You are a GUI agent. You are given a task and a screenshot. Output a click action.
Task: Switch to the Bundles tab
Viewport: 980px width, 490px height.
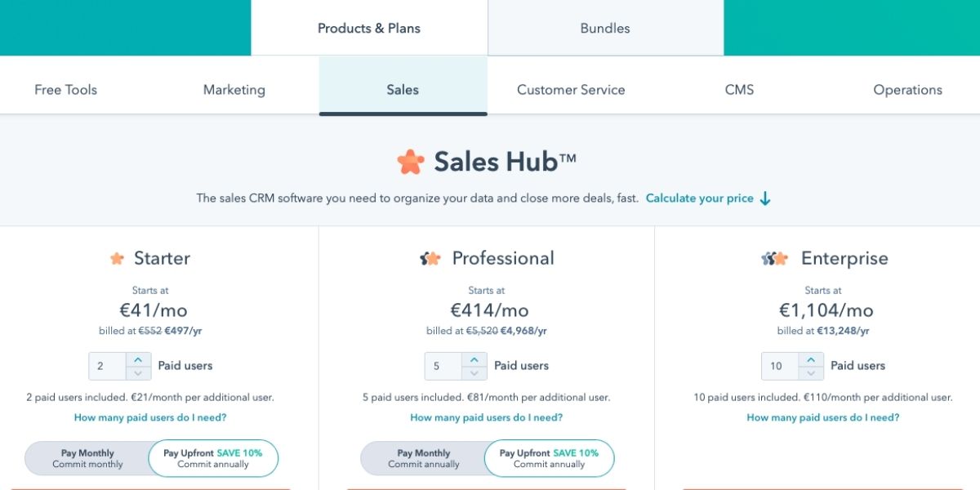[x=605, y=28]
